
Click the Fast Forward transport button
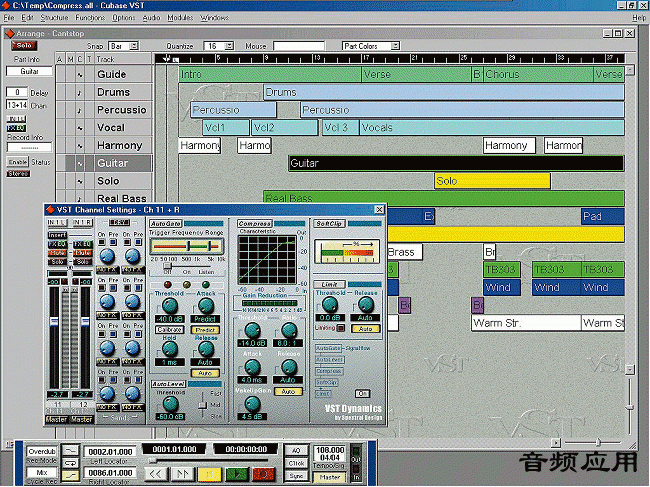(182, 474)
